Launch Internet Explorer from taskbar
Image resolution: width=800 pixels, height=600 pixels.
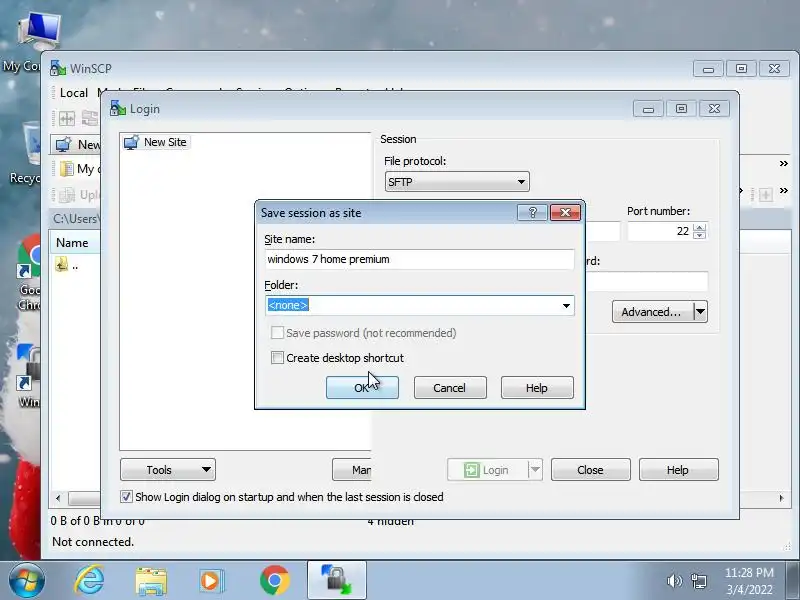[90, 581]
